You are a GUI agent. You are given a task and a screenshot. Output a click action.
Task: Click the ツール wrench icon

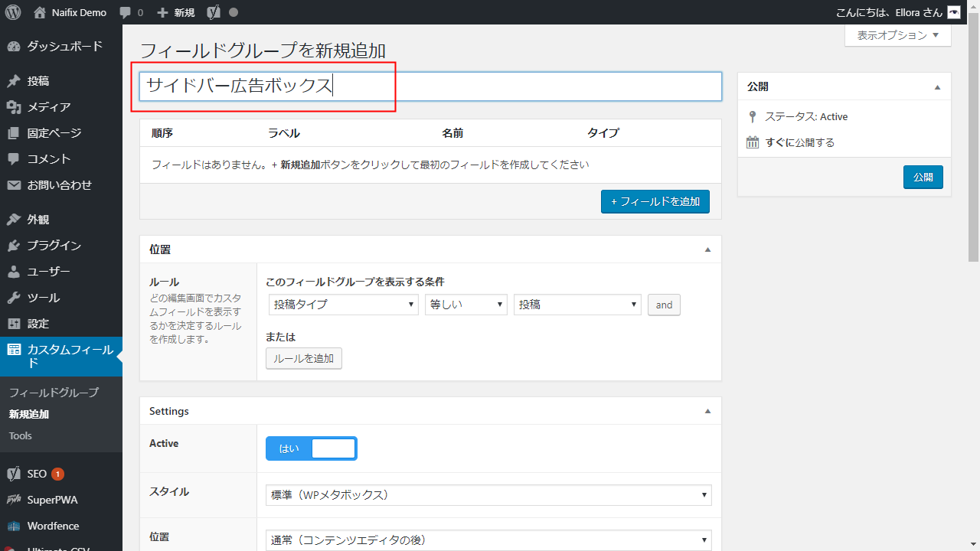[x=14, y=298]
